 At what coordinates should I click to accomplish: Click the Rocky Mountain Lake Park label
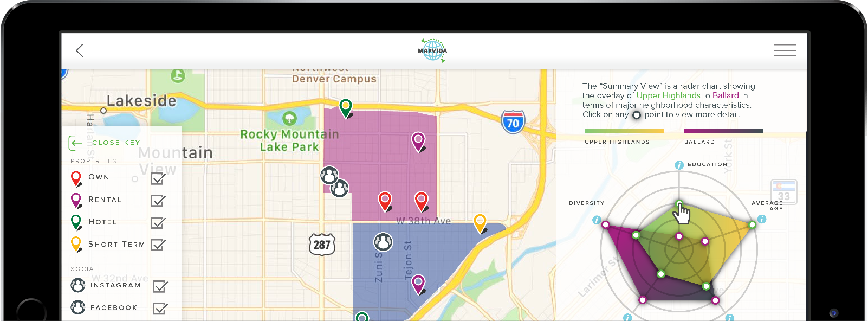coord(289,140)
